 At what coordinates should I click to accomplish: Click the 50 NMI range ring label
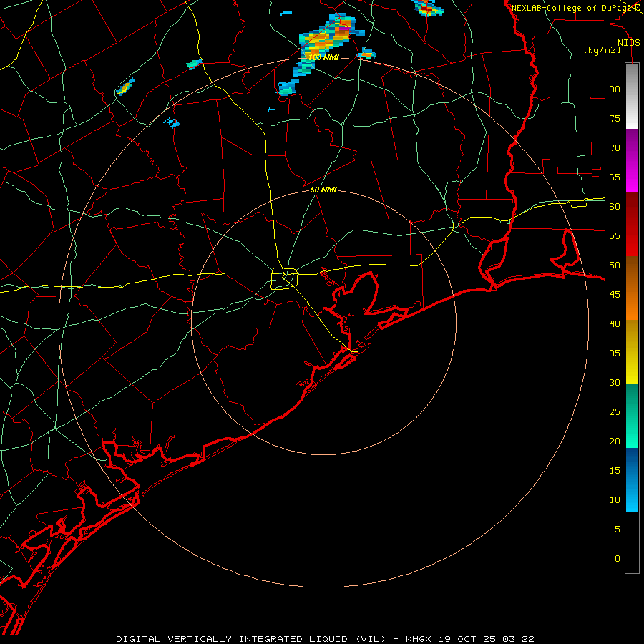(323, 190)
